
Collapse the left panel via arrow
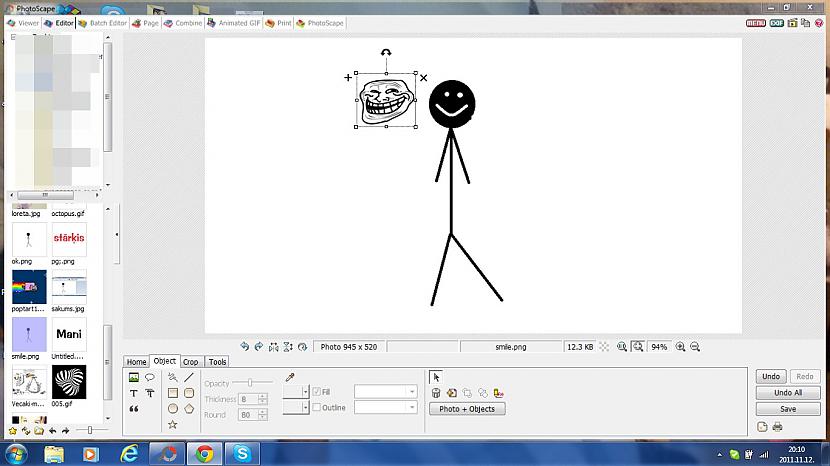pos(117,234)
